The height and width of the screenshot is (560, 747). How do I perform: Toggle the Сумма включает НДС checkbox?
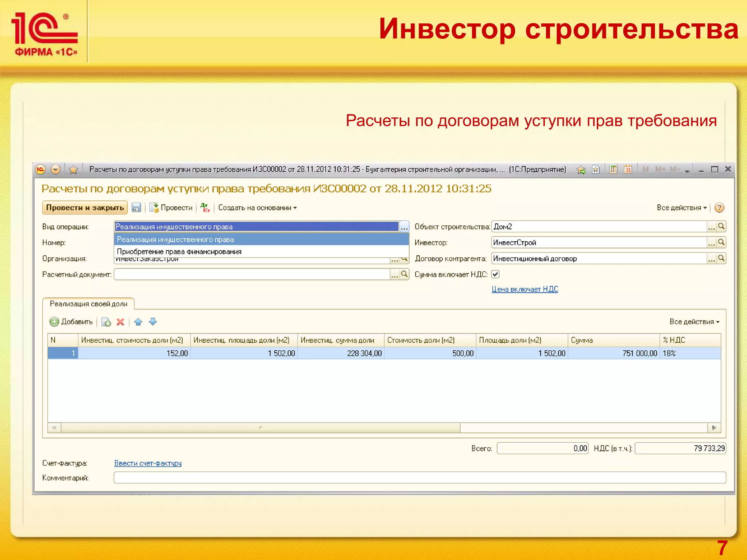pos(495,274)
